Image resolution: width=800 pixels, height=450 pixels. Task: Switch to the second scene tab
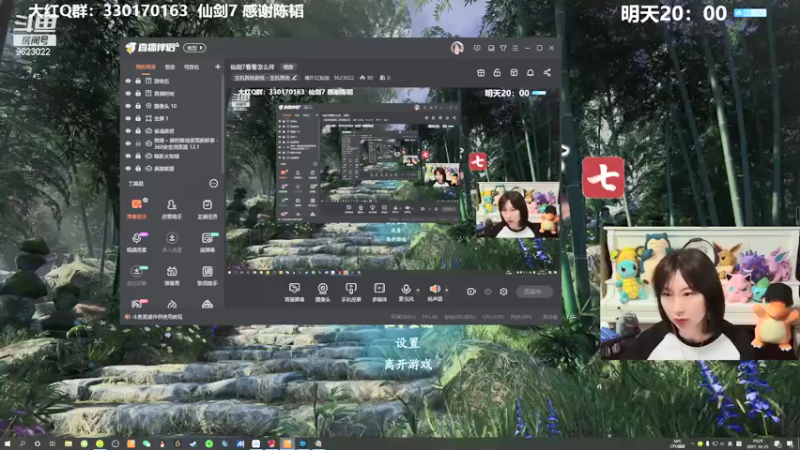click(x=170, y=67)
